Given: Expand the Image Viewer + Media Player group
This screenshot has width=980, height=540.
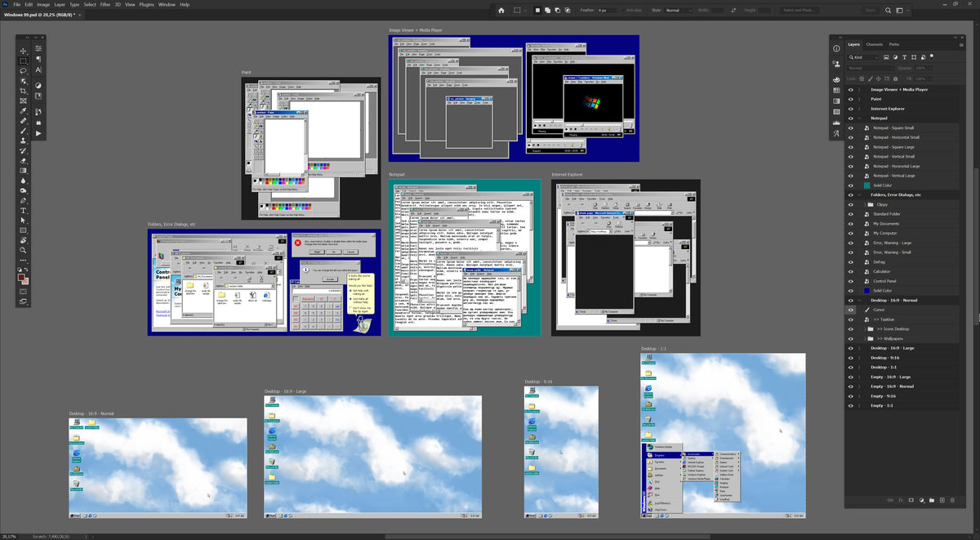Looking at the screenshot, I should coord(859,90).
